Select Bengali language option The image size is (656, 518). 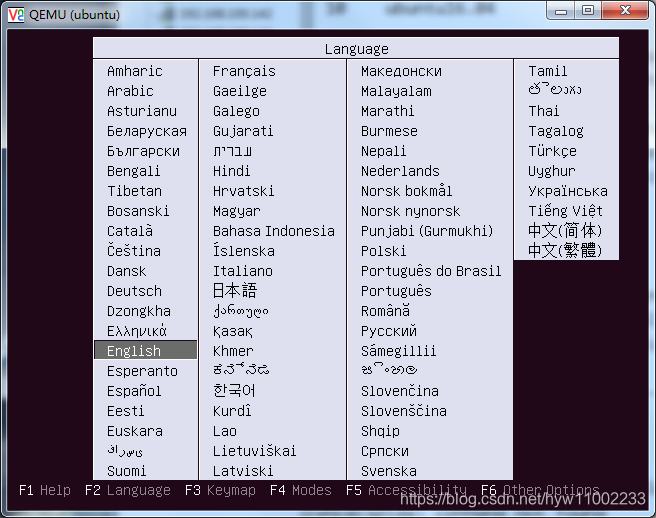pyautogui.click(x=133, y=171)
